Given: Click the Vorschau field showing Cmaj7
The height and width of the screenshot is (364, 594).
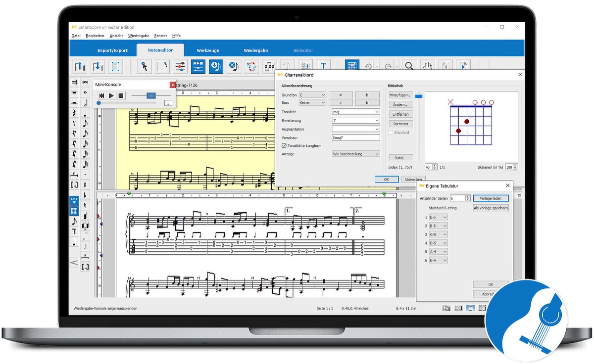Looking at the screenshot, I should (x=356, y=137).
